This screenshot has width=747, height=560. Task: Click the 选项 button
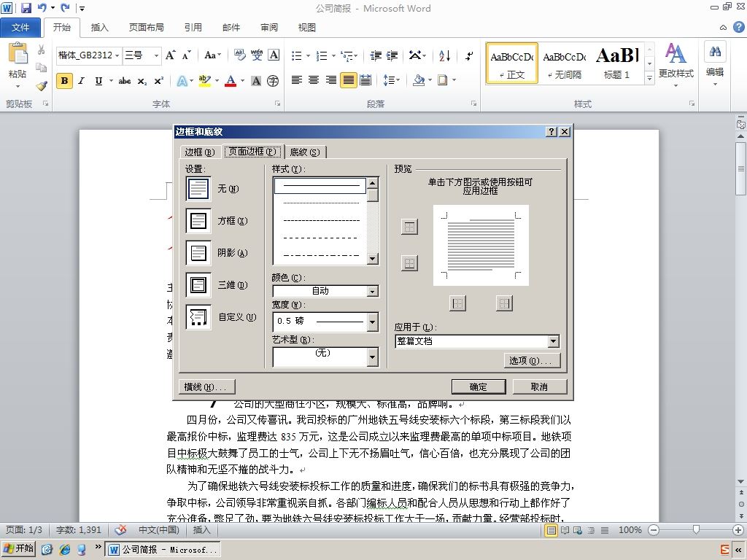[532, 360]
